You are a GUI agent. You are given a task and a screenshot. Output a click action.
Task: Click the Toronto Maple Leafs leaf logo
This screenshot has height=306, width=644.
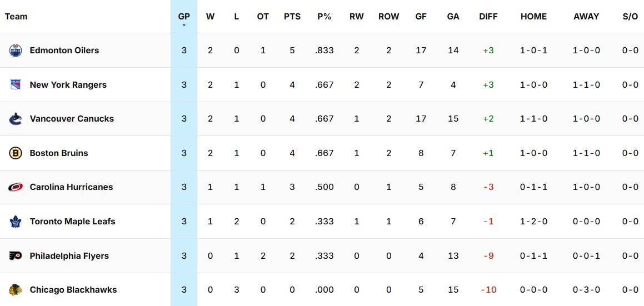[x=15, y=222]
